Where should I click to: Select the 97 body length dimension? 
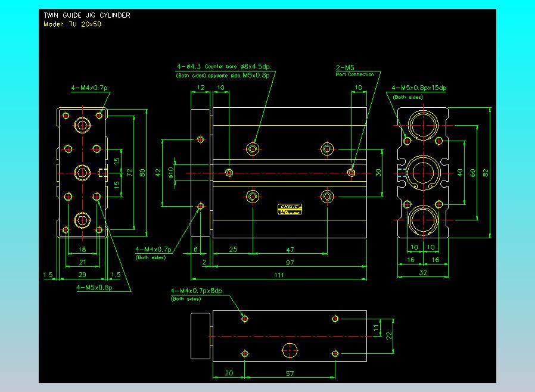[290, 263]
